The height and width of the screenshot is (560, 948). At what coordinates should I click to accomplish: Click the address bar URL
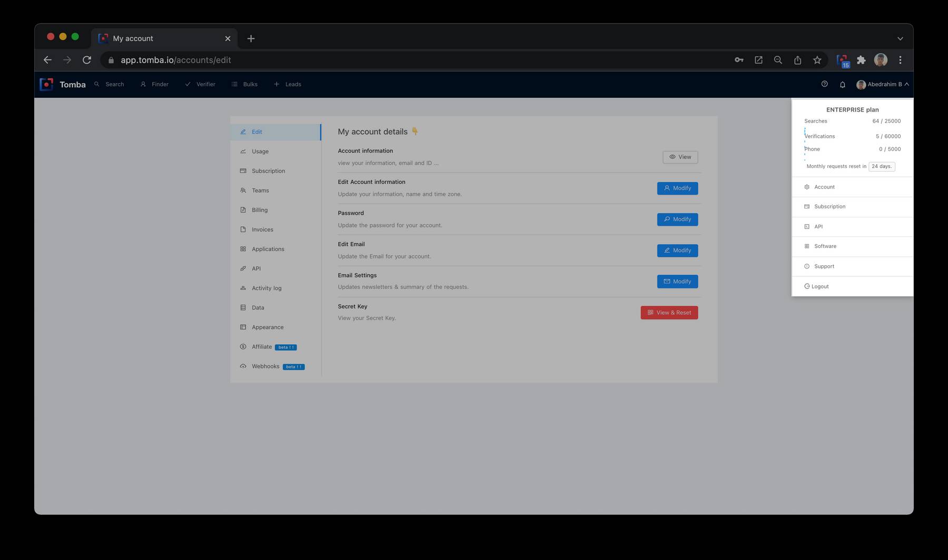176,60
